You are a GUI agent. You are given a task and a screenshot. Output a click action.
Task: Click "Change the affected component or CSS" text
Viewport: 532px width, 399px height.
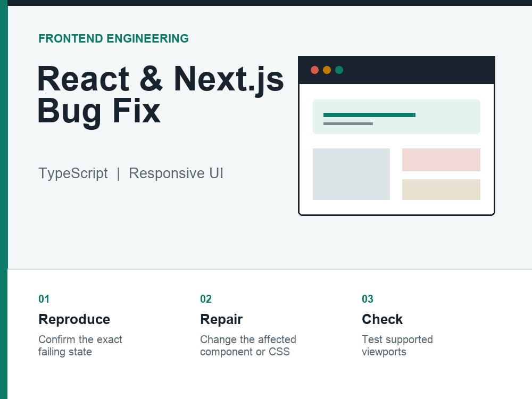(248, 345)
